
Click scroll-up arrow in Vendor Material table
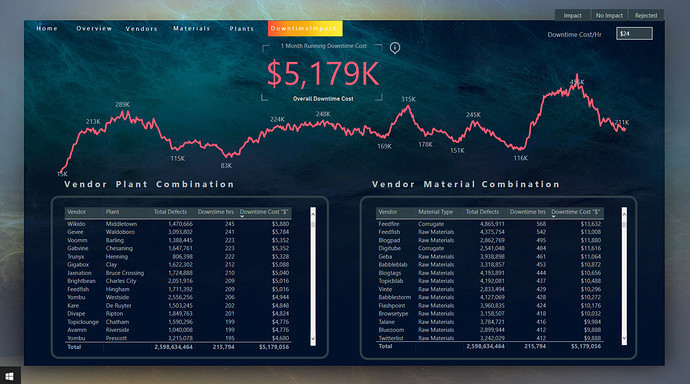point(624,214)
